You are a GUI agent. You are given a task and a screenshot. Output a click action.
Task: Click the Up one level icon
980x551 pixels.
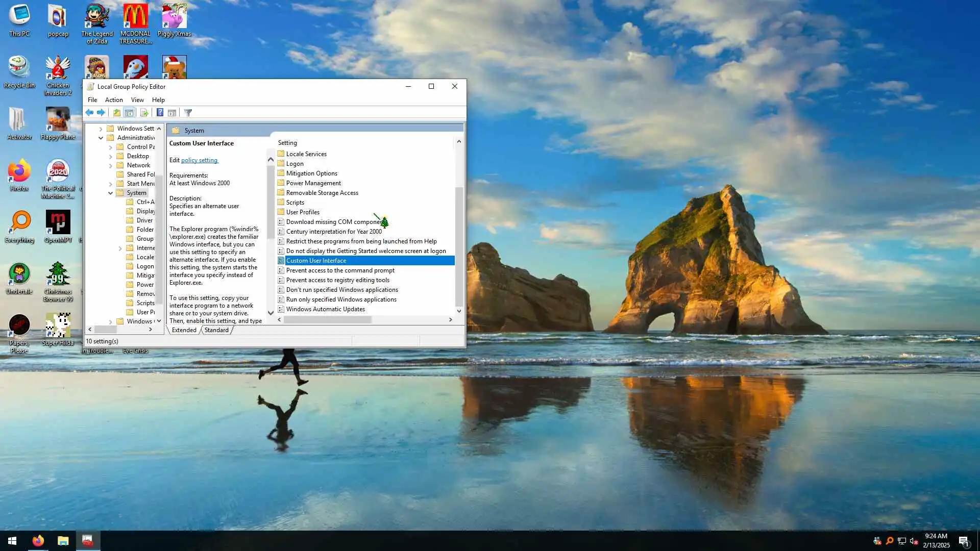pos(117,113)
